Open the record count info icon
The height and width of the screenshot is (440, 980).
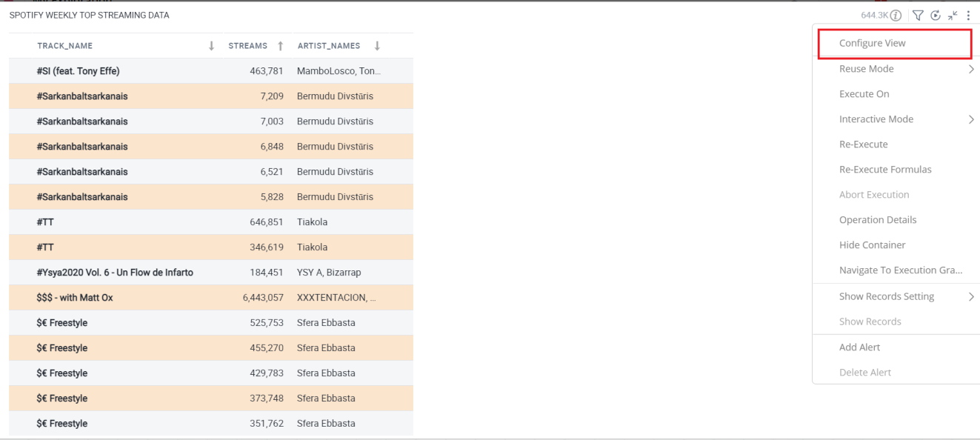(896, 15)
